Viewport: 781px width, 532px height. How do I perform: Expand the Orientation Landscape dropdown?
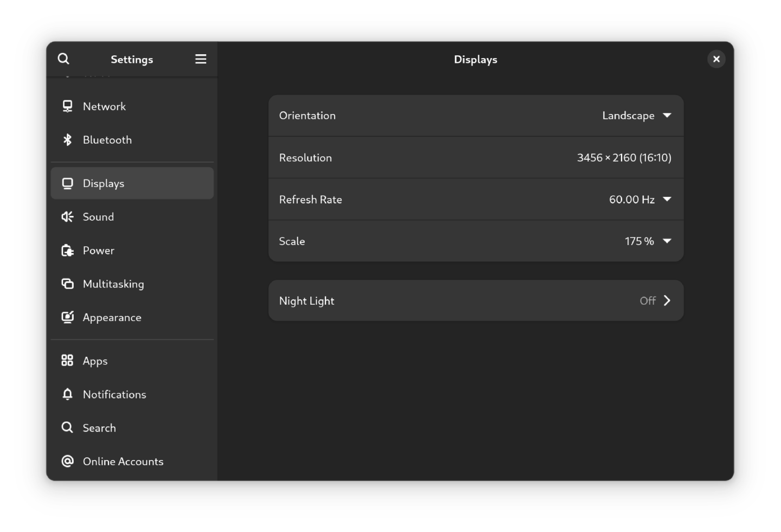point(637,116)
